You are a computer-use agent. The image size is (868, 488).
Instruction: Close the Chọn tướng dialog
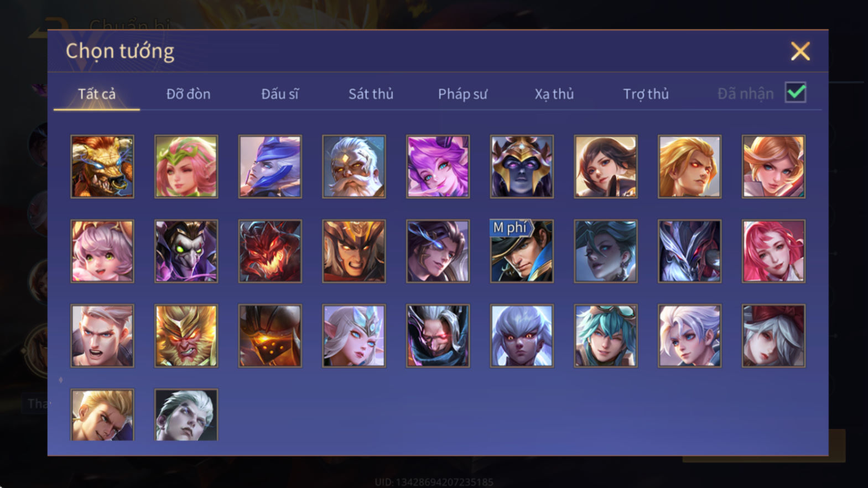(x=800, y=51)
